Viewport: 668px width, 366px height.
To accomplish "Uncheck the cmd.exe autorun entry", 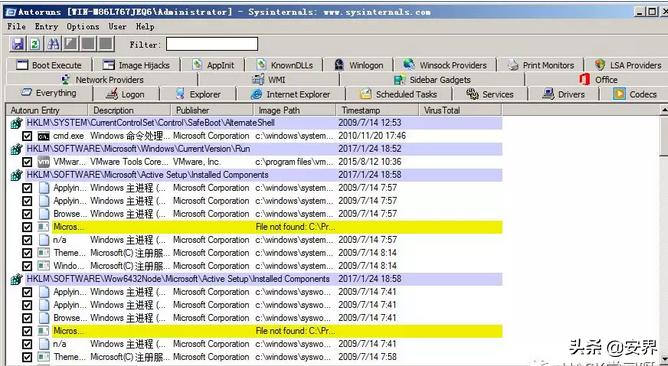I will (27, 136).
